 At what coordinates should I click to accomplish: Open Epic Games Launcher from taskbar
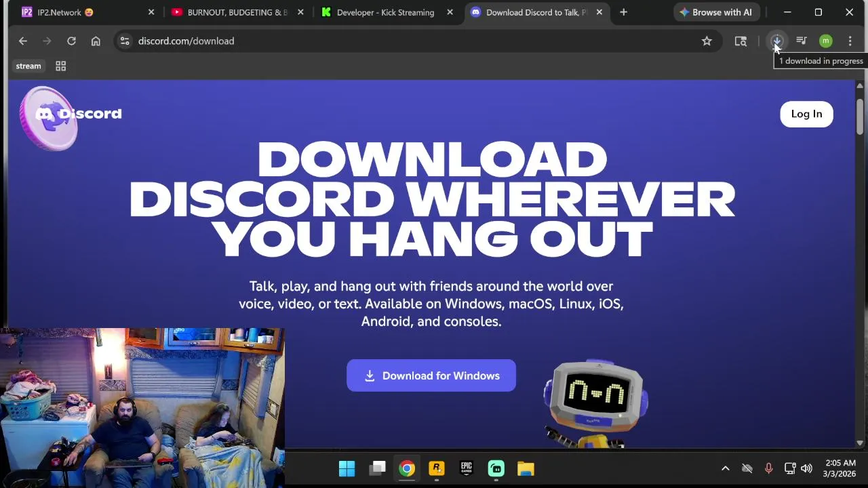tap(467, 468)
